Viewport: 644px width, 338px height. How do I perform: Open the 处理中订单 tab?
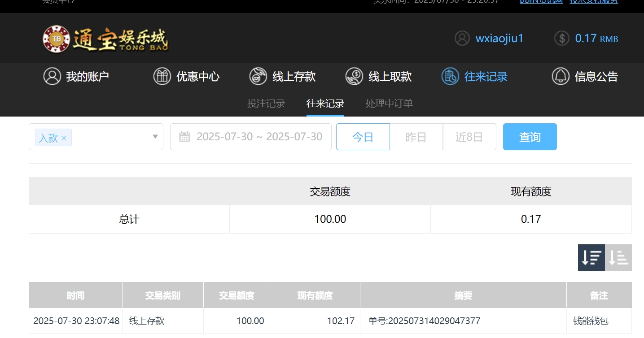[389, 104]
